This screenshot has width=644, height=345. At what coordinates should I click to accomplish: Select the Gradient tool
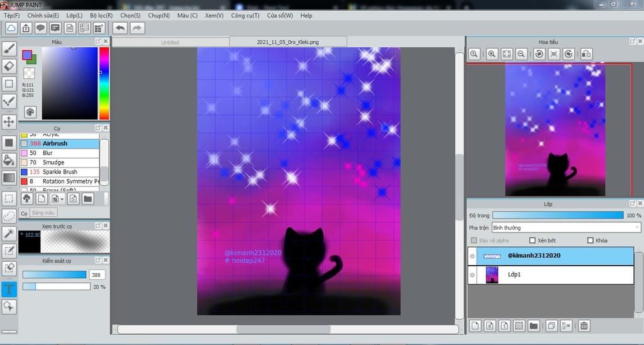point(9,178)
